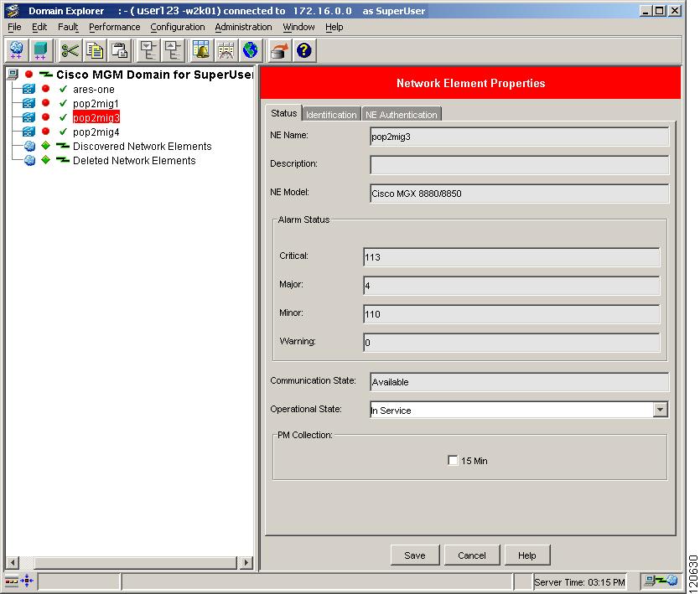This screenshot has width=700, height=594.
Task: Select pop2mig4 in the domain tree
Action: coord(96,132)
